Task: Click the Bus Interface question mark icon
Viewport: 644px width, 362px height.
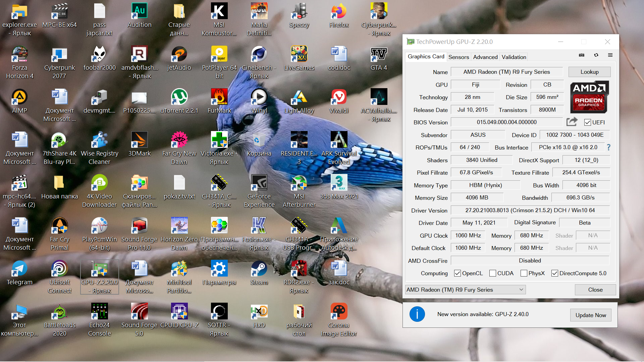Action: tap(609, 147)
